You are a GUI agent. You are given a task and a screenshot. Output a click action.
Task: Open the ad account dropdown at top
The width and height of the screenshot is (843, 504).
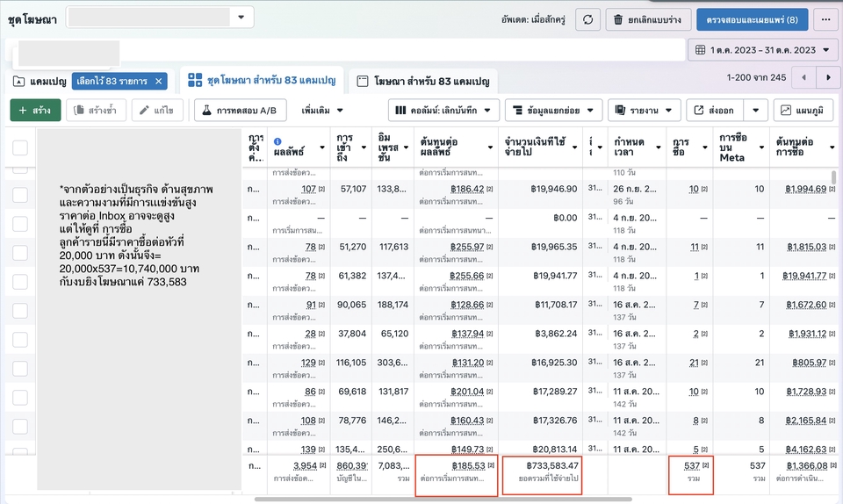pos(160,18)
